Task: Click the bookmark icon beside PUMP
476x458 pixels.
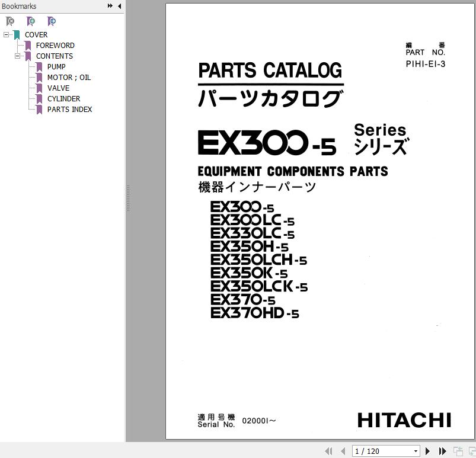Action: click(x=39, y=67)
